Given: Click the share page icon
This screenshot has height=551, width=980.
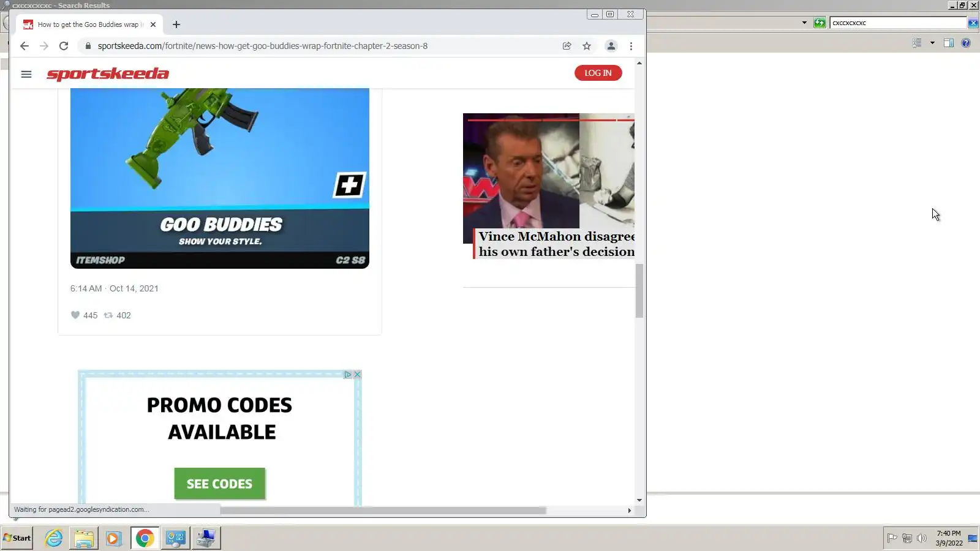Looking at the screenshot, I should [567, 46].
